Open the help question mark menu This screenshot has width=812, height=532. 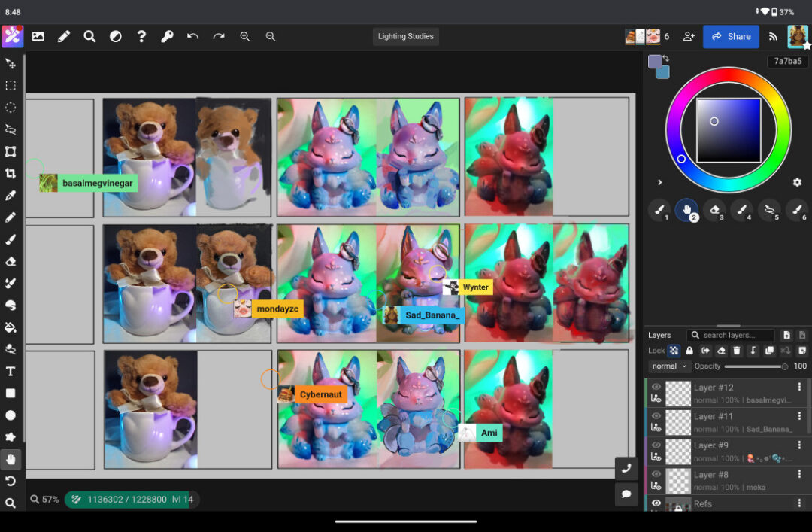[141, 36]
